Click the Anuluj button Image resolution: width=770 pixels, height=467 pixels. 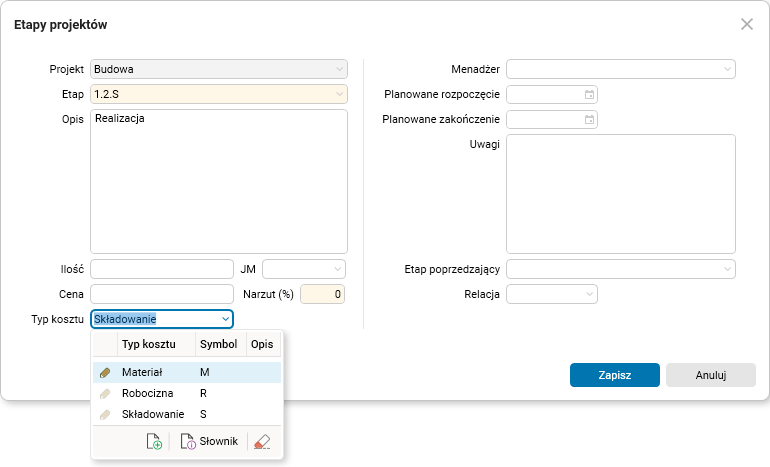click(710, 375)
